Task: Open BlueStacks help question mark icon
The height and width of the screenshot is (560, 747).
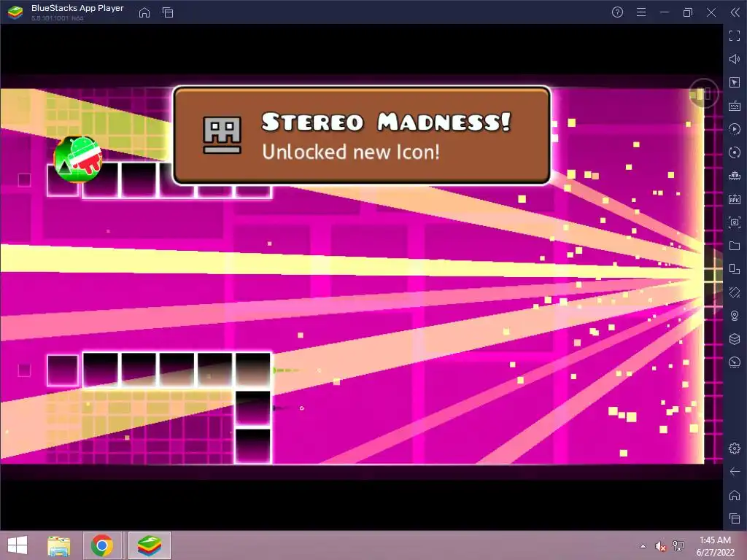Action: (x=617, y=12)
